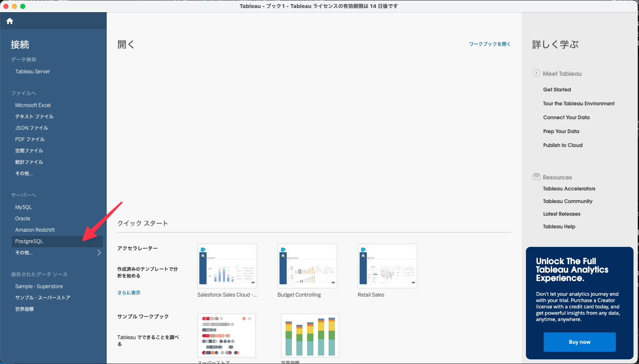Click the green macOS zoom window button
The height and width of the screenshot is (364, 639).
(x=23, y=6)
